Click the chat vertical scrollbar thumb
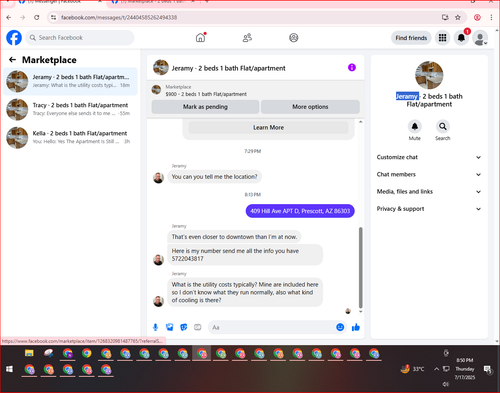500x393 pixels. point(360,267)
